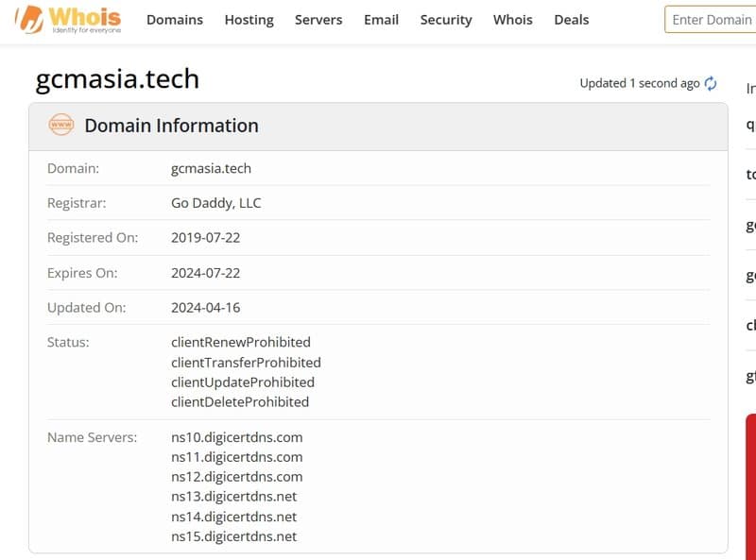Open the Security menu
This screenshot has height=560, width=756.
pos(446,20)
